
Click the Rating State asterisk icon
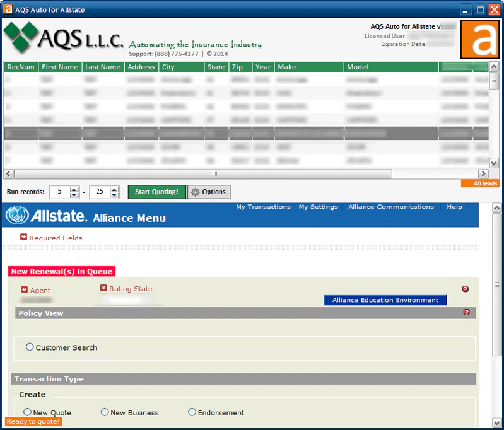pyautogui.click(x=103, y=288)
